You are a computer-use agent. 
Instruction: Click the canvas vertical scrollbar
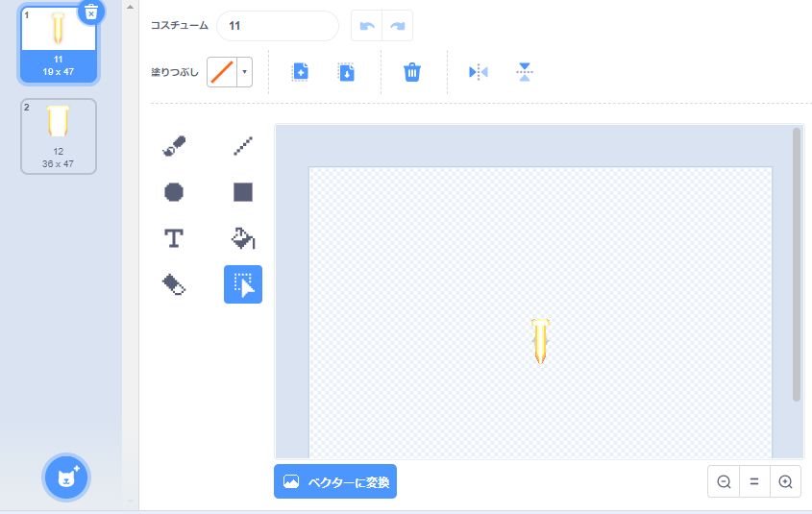(797, 264)
